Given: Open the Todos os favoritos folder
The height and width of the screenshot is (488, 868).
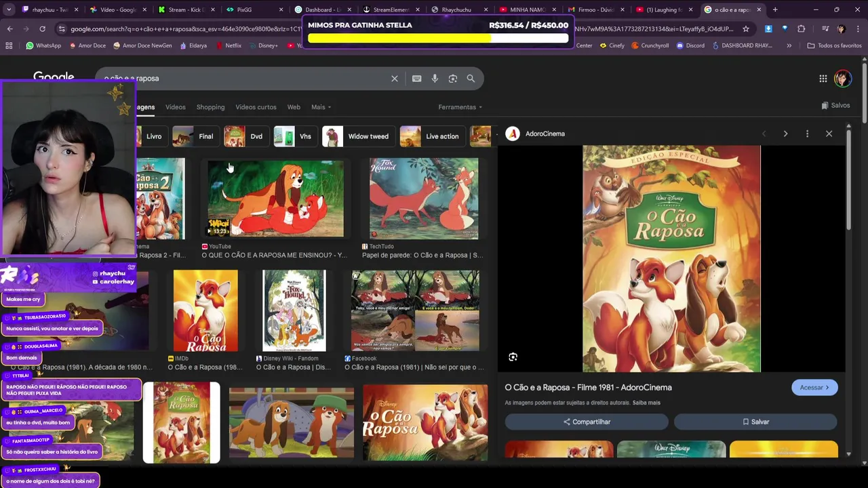Looking at the screenshot, I should coord(834,45).
